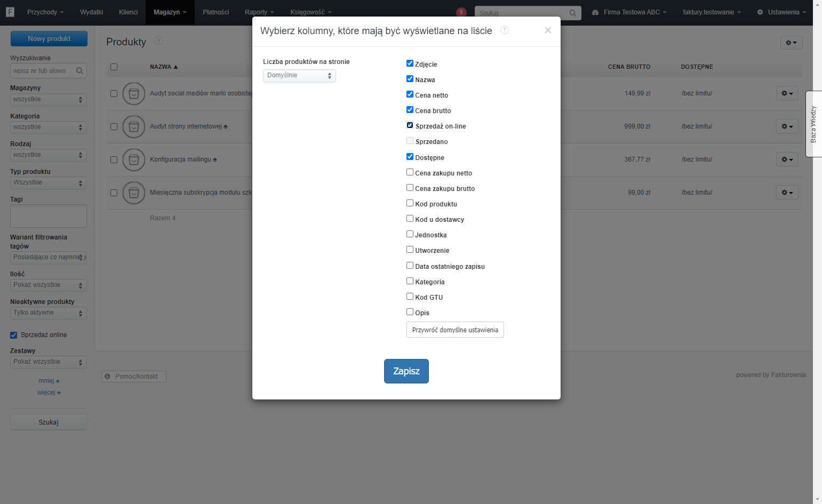Uncheck the Cena netto column checkbox
The image size is (822, 504).
tap(410, 94)
